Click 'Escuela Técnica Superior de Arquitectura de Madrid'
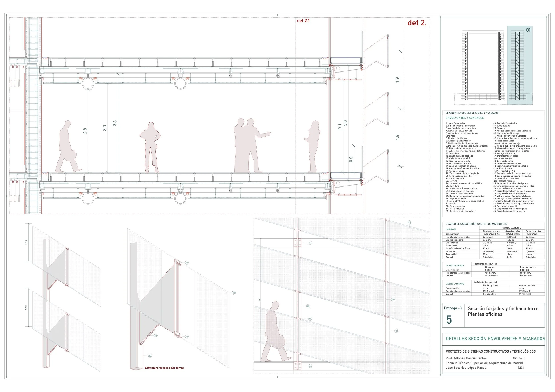555x392 pixels. pos(484,363)
